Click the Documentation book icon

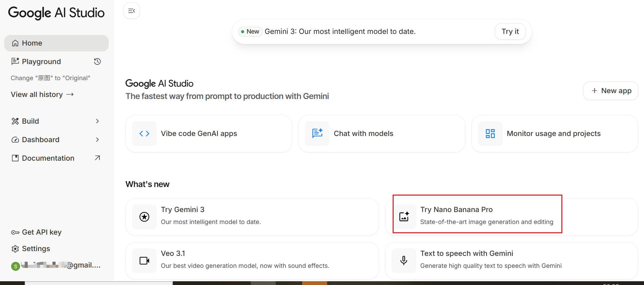(15, 158)
